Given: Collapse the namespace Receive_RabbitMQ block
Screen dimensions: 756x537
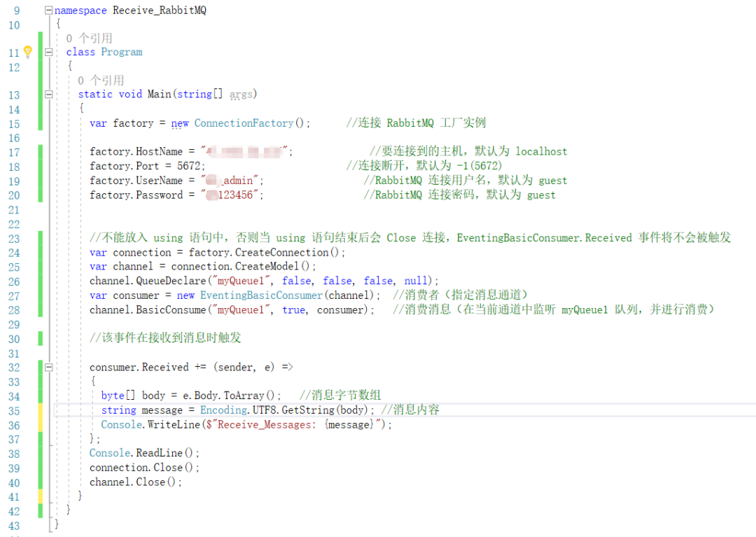Looking at the screenshot, I should click(49, 10).
